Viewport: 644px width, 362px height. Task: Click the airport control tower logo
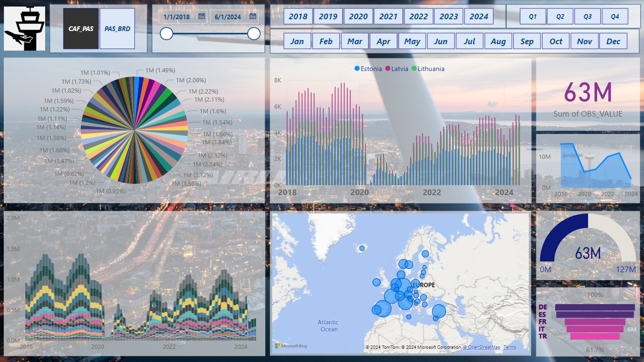tap(24, 28)
